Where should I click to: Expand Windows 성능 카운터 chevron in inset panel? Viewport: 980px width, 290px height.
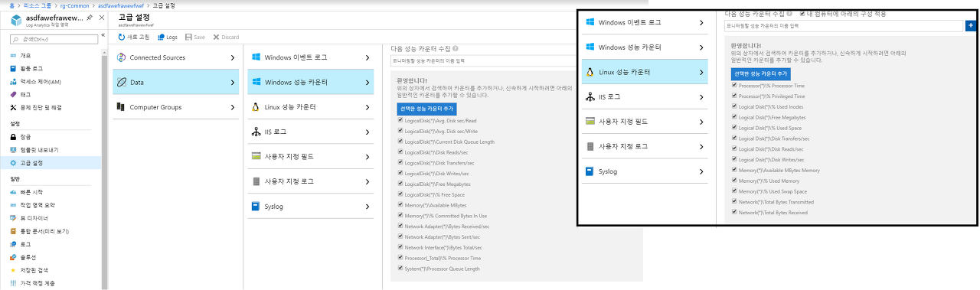coord(701,47)
